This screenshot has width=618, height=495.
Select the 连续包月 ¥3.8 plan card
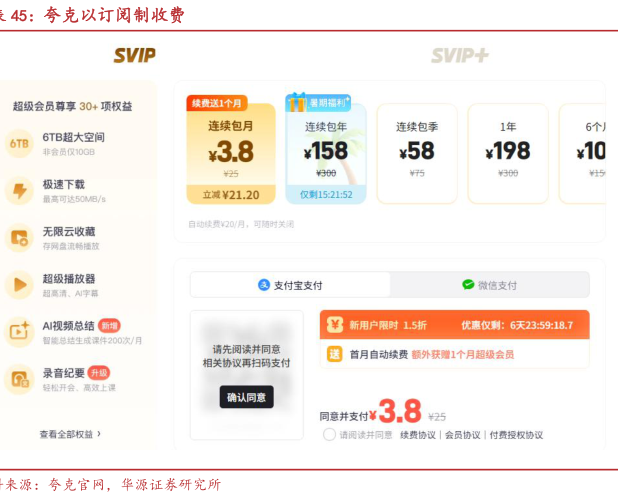tap(230, 152)
